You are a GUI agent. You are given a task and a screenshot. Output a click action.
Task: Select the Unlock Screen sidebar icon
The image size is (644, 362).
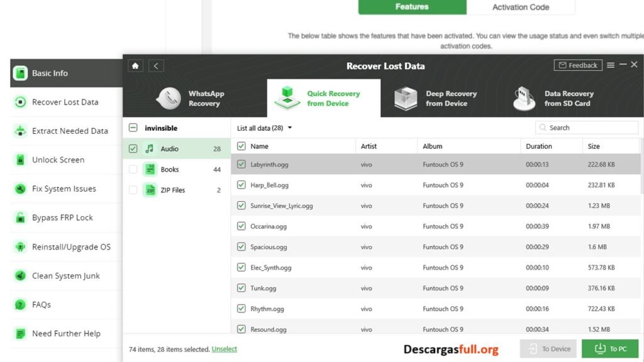(20, 160)
